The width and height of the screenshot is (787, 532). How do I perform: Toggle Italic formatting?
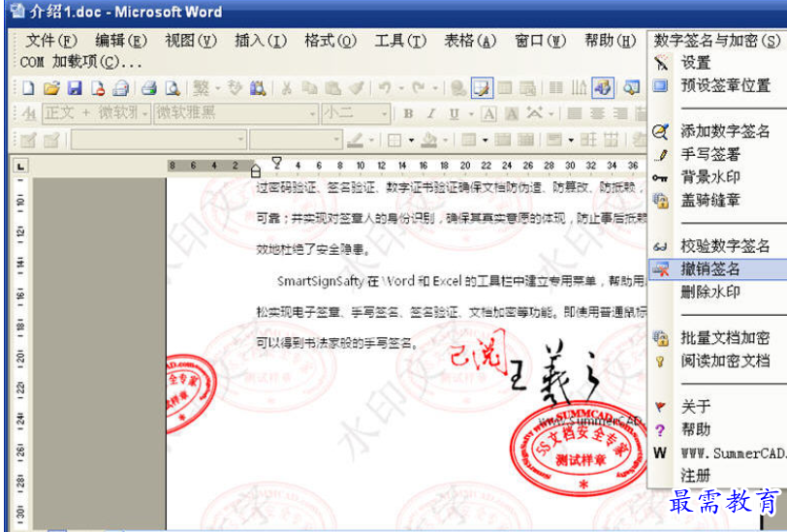pyautogui.click(x=430, y=114)
